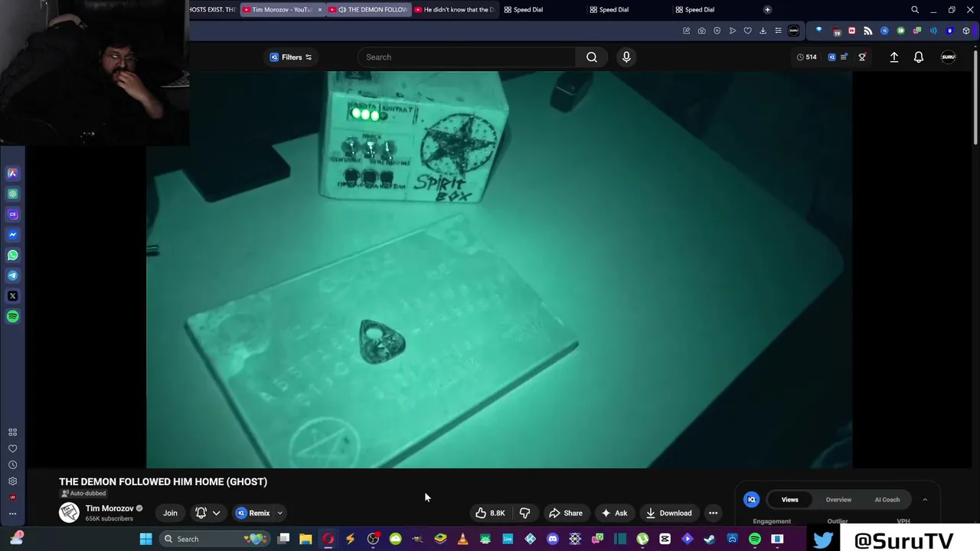Open Spotify from taskbar

pyautogui.click(x=755, y=539)
